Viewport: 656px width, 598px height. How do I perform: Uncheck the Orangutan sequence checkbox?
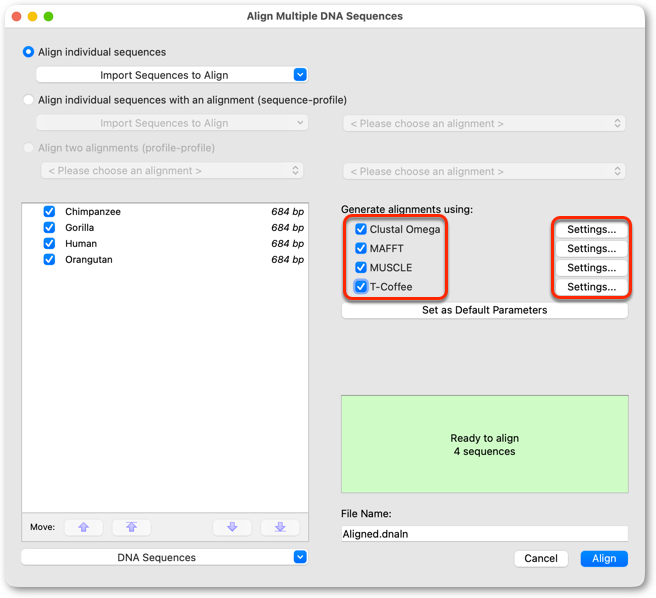click(49, 259)
